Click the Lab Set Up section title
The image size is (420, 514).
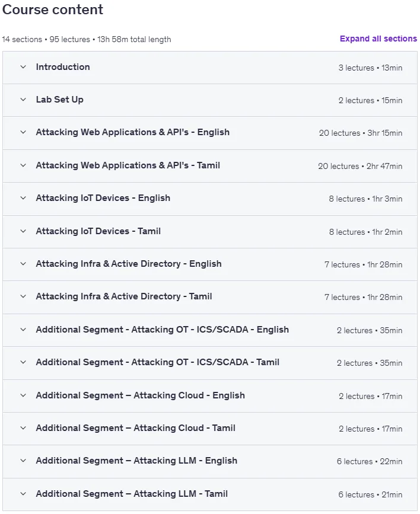coord(60,100)
